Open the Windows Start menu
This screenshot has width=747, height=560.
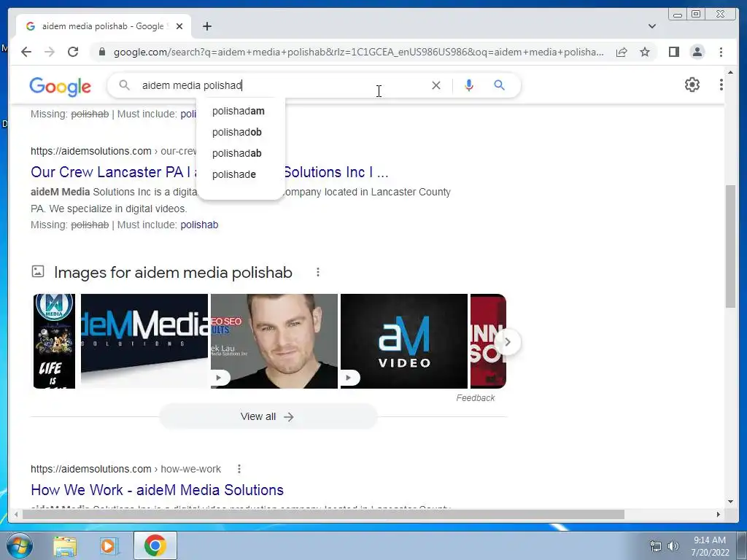(x=20, y=545)
